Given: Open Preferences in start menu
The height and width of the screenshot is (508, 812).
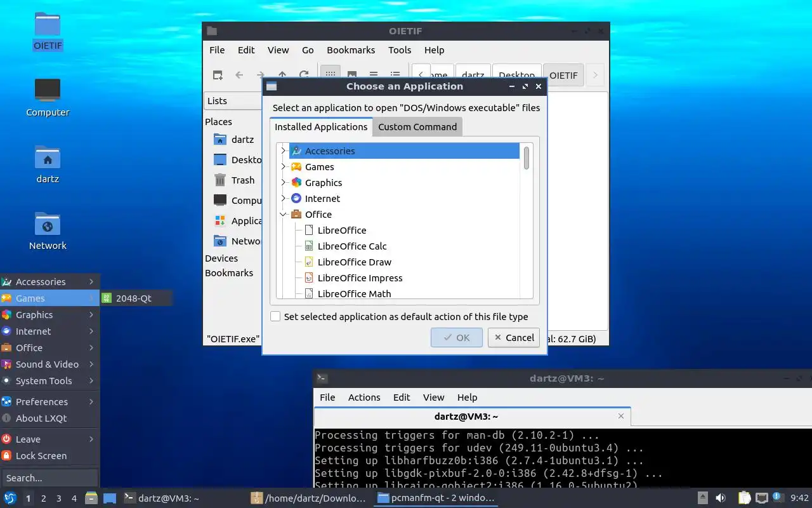Looking at the screenshot, I should pyautogui.click(x=49, y=401).
